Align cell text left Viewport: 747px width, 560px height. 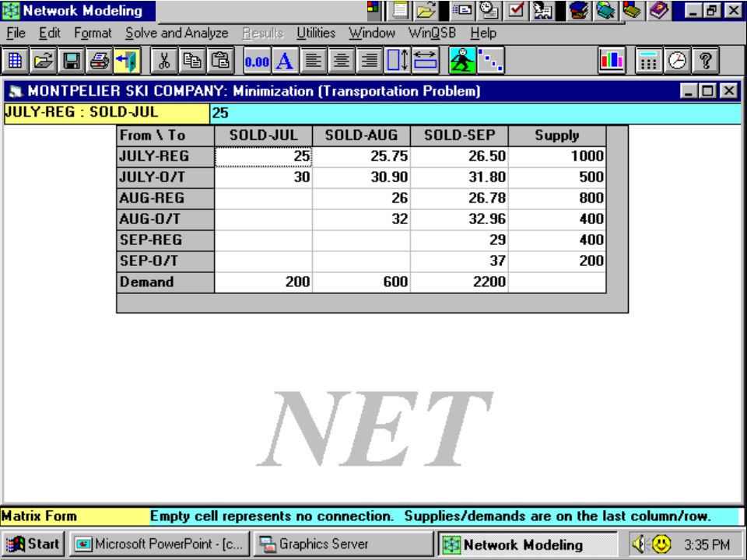313,61
